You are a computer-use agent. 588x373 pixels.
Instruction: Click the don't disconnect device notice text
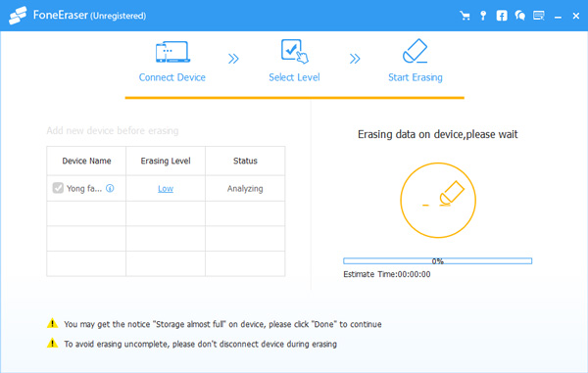(200, 344)
